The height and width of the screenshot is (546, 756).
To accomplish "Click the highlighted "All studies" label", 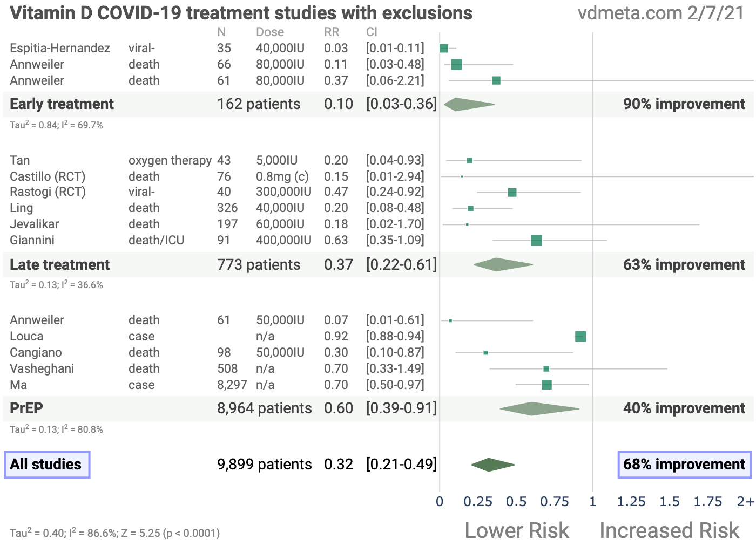I will (46, 465).
